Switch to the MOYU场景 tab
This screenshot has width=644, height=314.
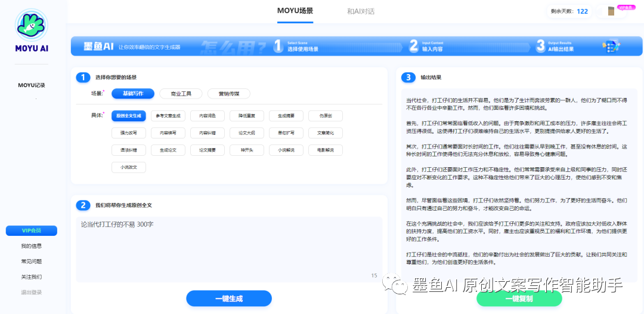point(295,11)
